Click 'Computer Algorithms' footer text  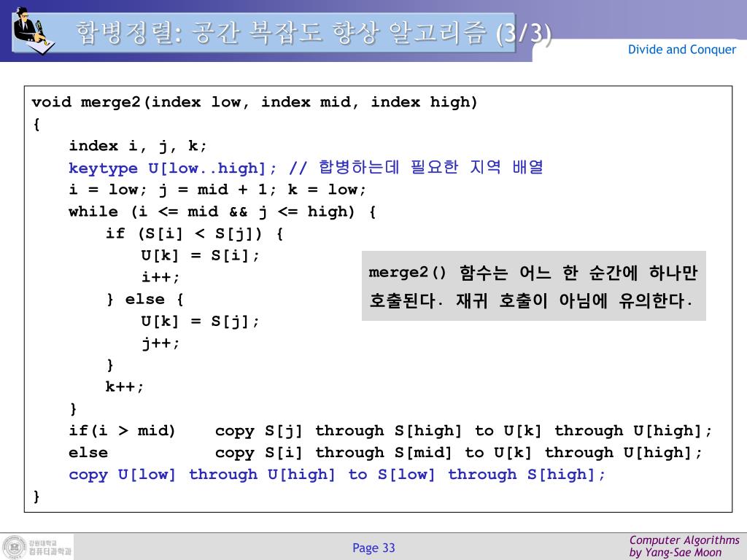point(684,540)
